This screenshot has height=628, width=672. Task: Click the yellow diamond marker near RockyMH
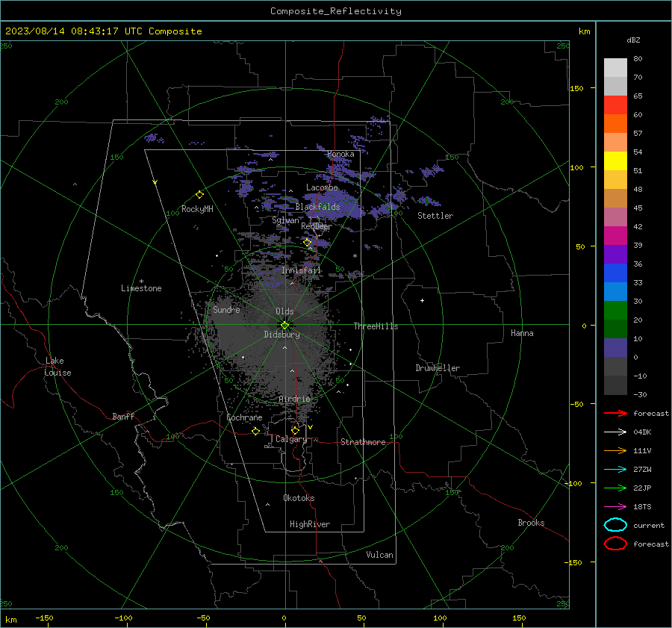tap(199, 195)
